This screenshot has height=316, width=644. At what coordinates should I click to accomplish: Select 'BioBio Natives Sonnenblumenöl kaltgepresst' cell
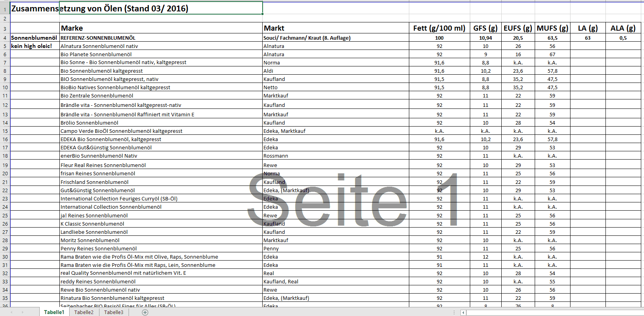pos(161,87)
